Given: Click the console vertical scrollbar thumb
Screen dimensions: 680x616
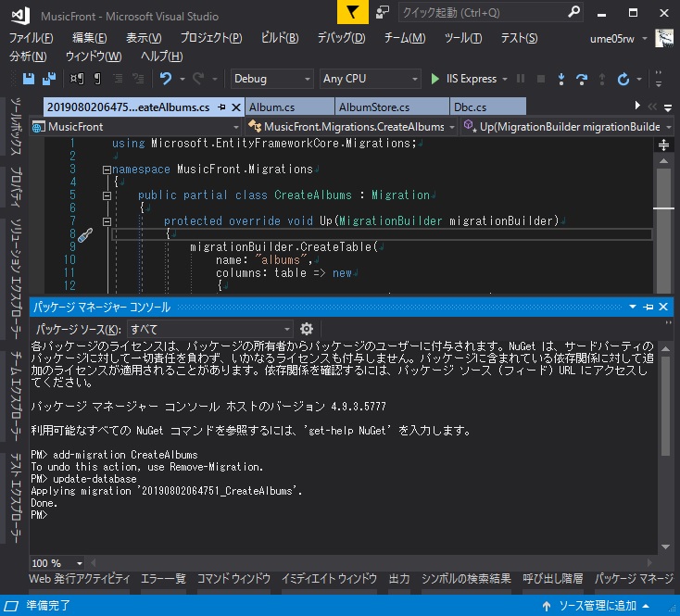Looking at the screenshot, I should [x=665, y=405].
